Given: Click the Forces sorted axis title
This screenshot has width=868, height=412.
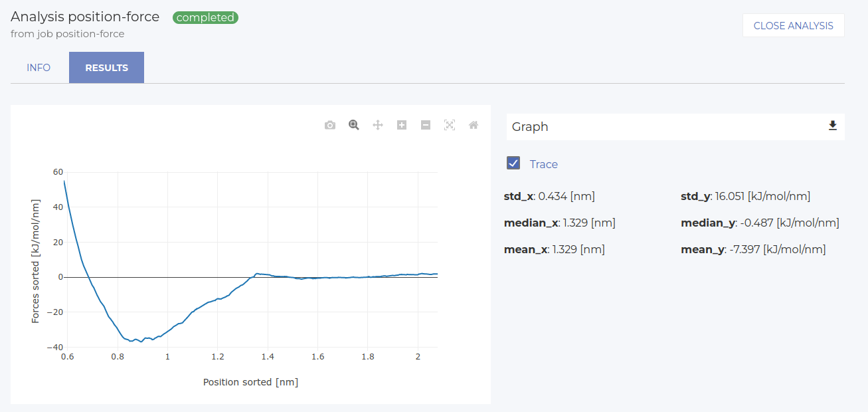Looking at the screenshot, I should tap(36, 261).
